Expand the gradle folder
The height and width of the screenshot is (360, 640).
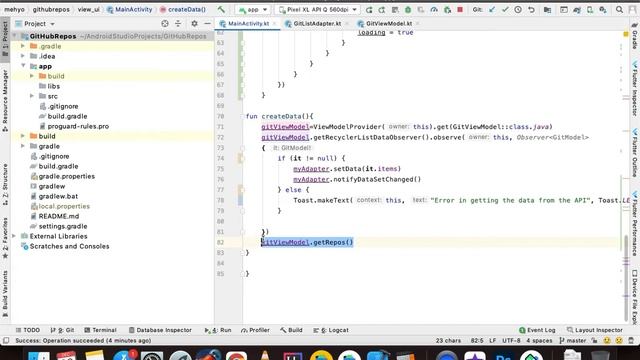23,146
